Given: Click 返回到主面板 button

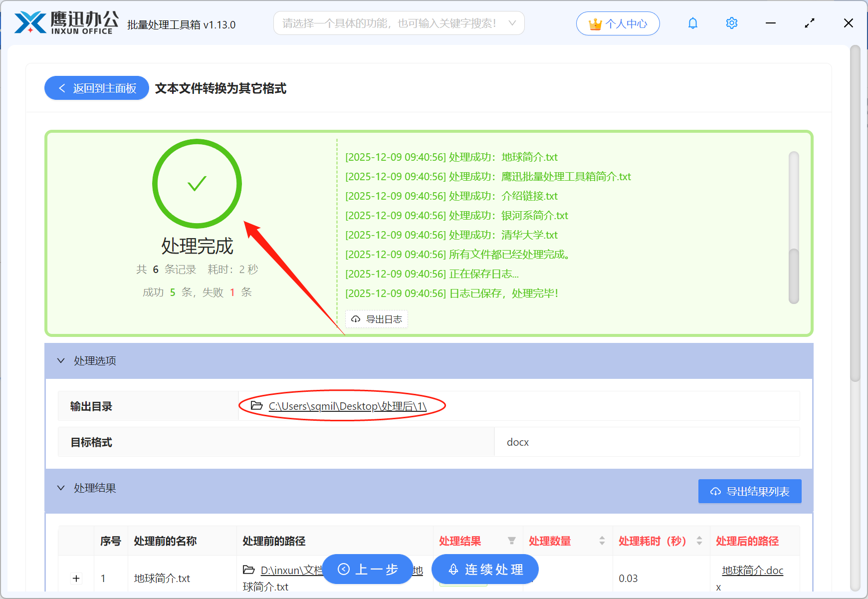Looking at the screenshot, I should 96,88.
